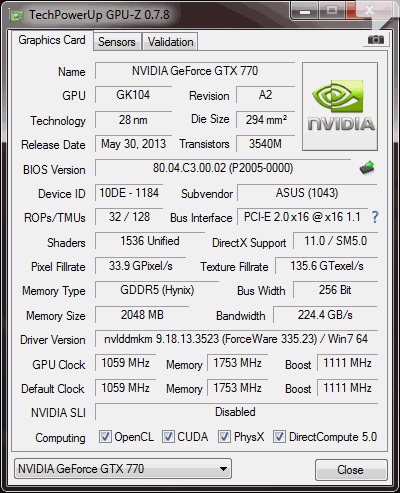400x493 pixels.
Task: Click the Bus Interface question mark
Action: pyautogui.click(x=375, y=217)
